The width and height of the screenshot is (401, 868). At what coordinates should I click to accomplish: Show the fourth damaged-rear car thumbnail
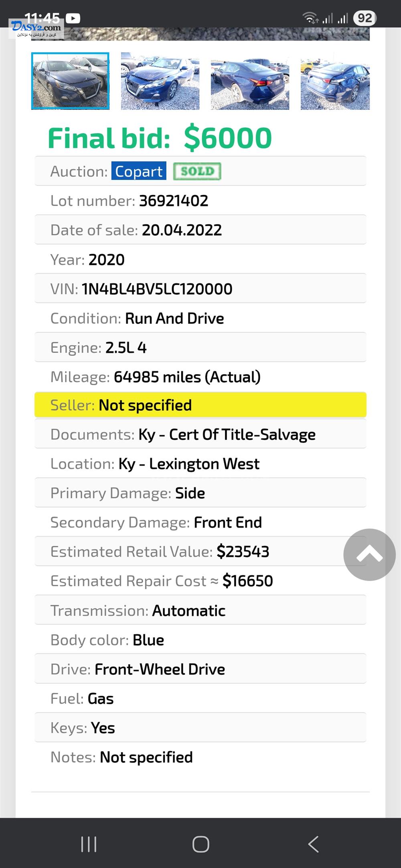[x=335, y=81]
